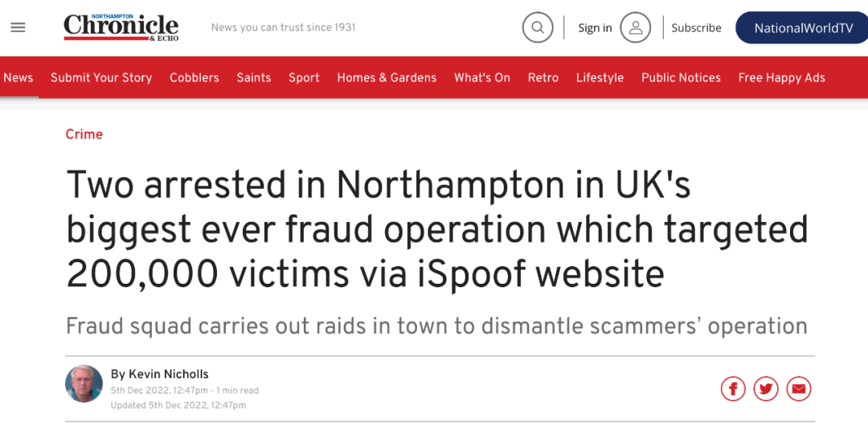
Task: Share article via Twitter icon
Action: [766, 389]
